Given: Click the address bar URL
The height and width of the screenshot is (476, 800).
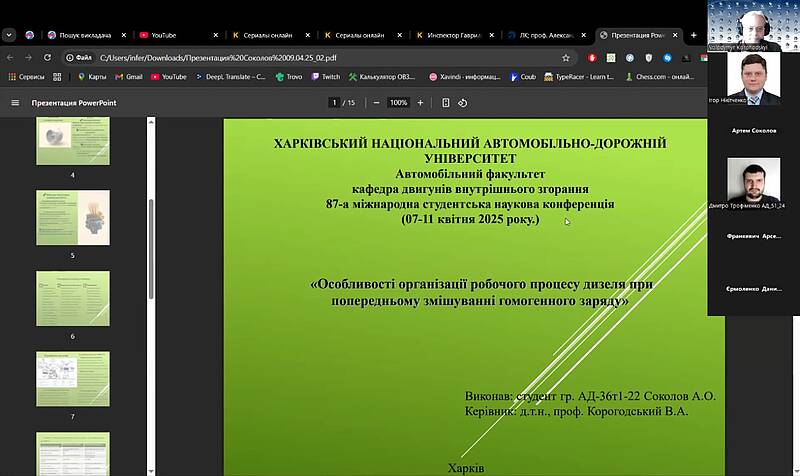Looking at the screenshot, I should tap(300, 58).
